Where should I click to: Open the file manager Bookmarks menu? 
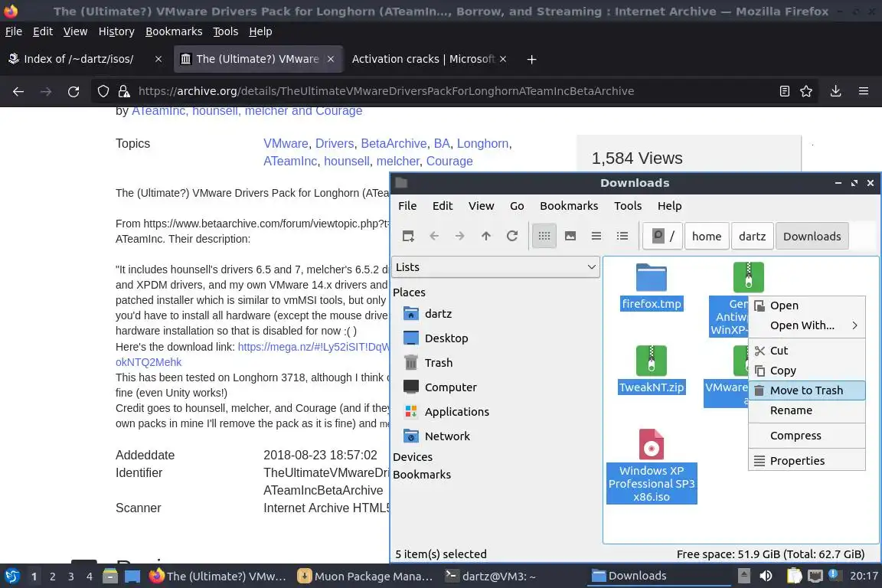(x=569, y=206)
